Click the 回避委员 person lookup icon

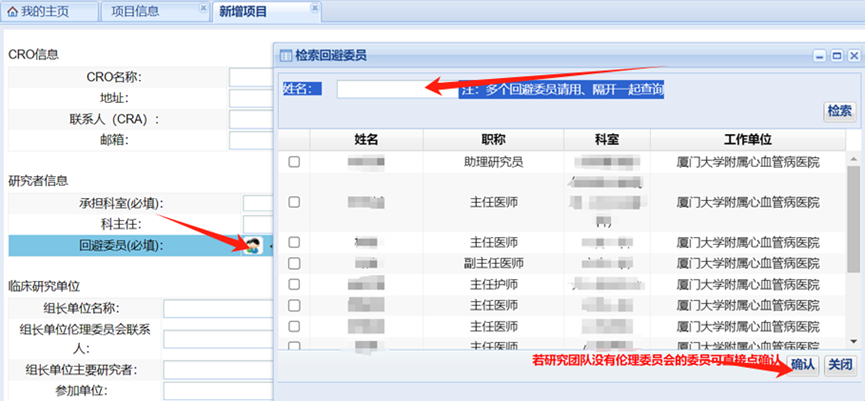click(x=252, y=246)
